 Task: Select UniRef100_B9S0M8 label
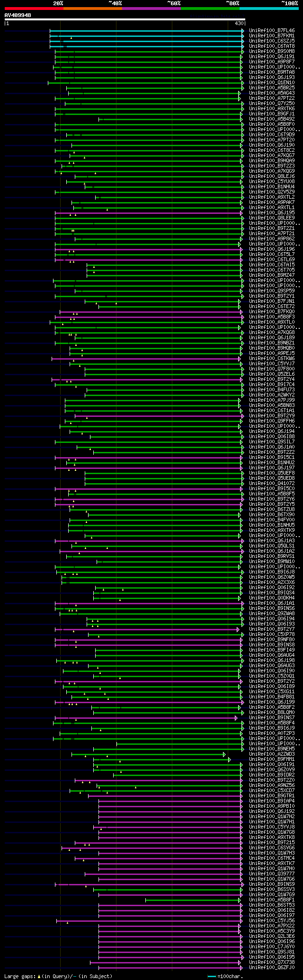272,52
